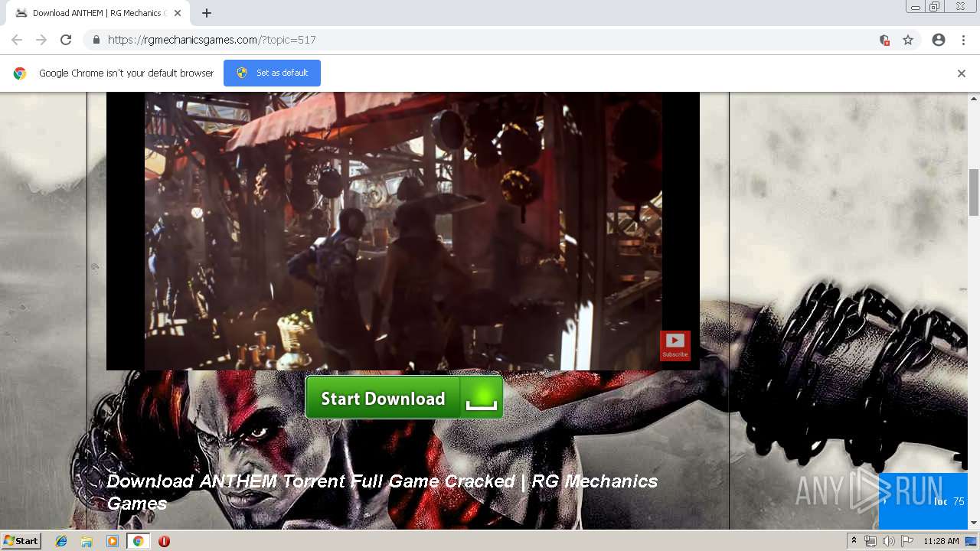Open the media player taskbar icon
This screenshot has height=551, width=980.
(113, 541)
